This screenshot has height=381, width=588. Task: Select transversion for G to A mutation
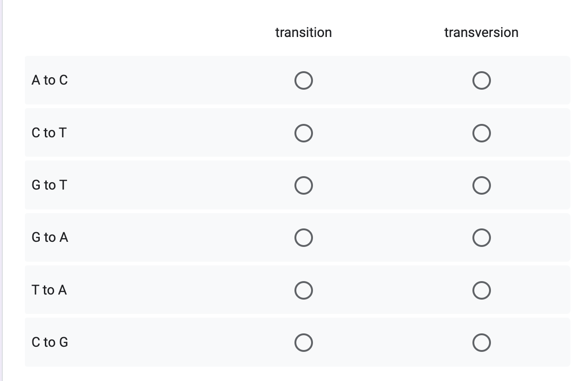(x=482, y=238)
